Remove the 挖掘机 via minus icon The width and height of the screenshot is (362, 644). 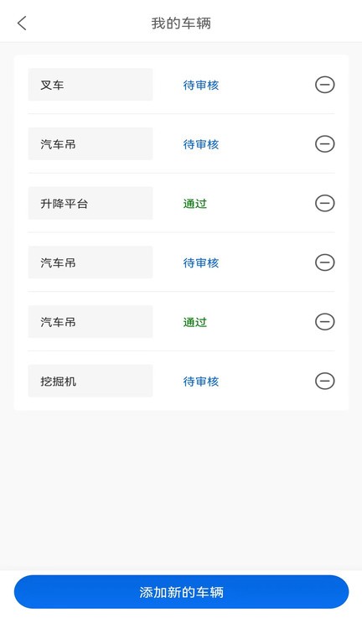[324, 382]
